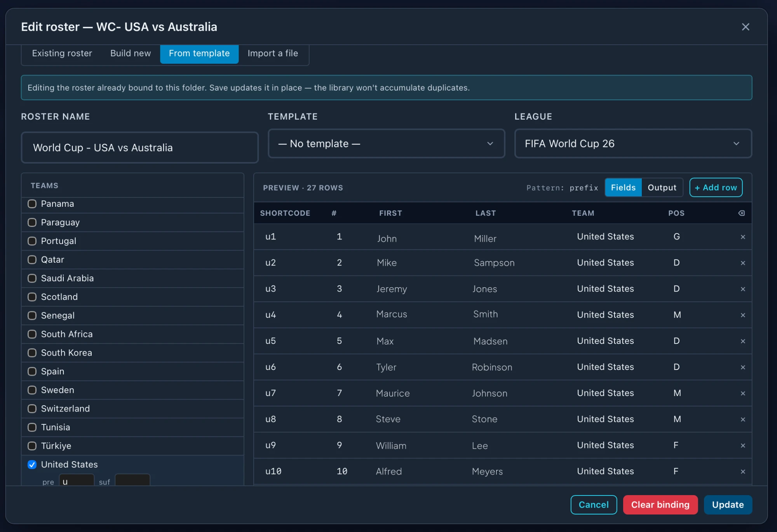This screenshot has width=777, height=532.
Task: Click the Clear binding button
Action: (660, 504)
